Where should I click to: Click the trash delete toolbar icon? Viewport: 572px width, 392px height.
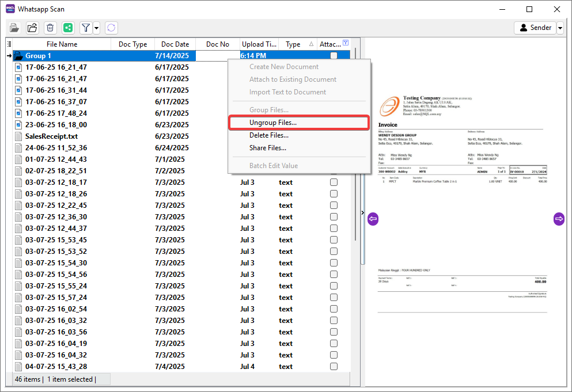pyautogui.click(x=50, y=28)
